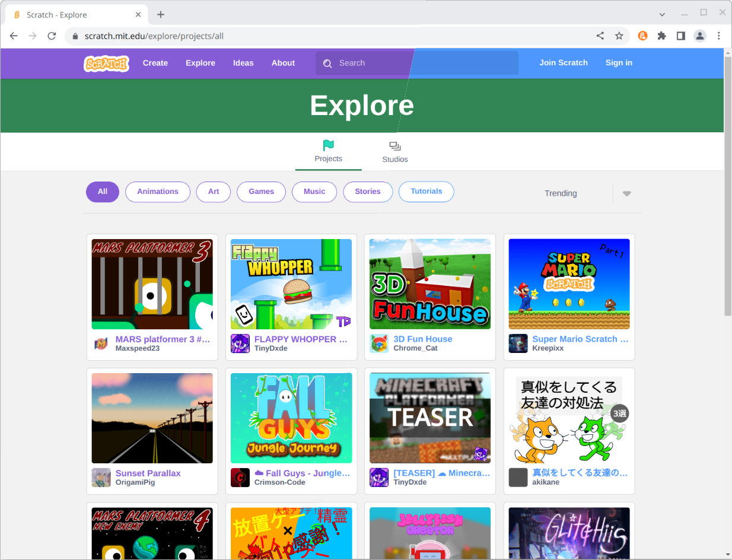Filter projects by Stories
Image resolution: width=732 pixels, height=560 pixels.
point(368,192)
